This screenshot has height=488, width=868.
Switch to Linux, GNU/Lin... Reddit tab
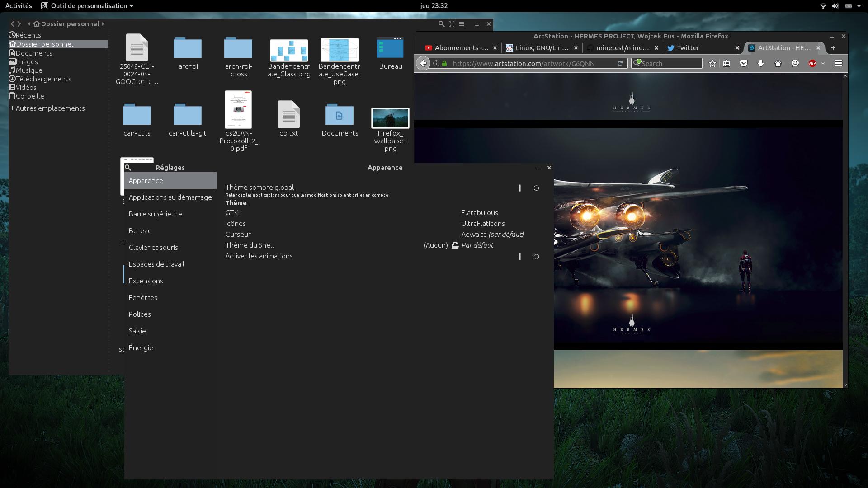541,48
